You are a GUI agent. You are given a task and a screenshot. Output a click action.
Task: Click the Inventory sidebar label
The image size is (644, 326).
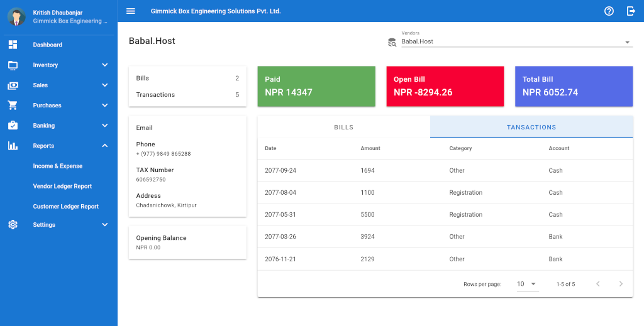point(45,65)
